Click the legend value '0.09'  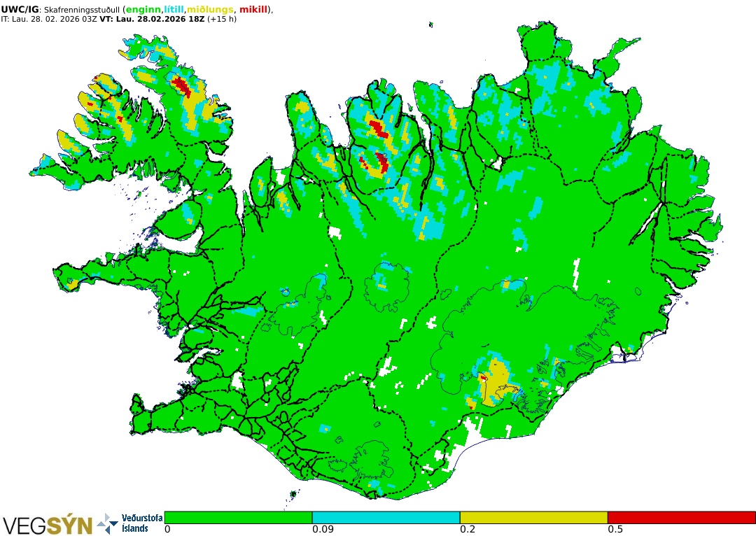[x=323, y=530]
